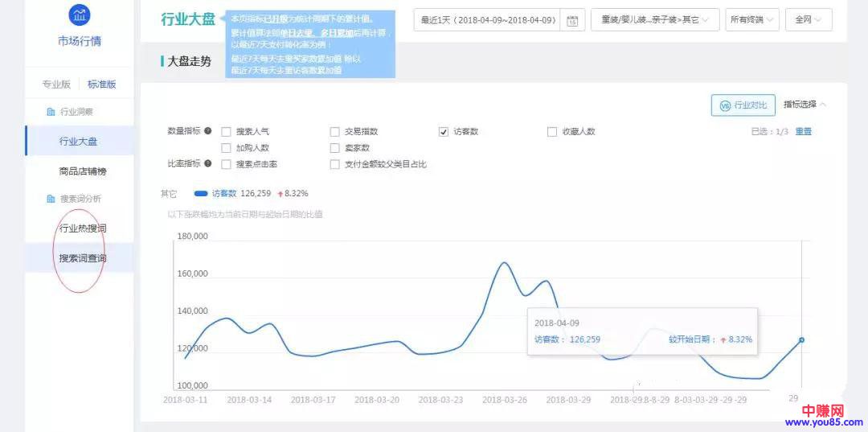Viewport: 868px width, 432px height.
Task: Open the calendar icon in date picker
Action: click(x=571, y=21)
